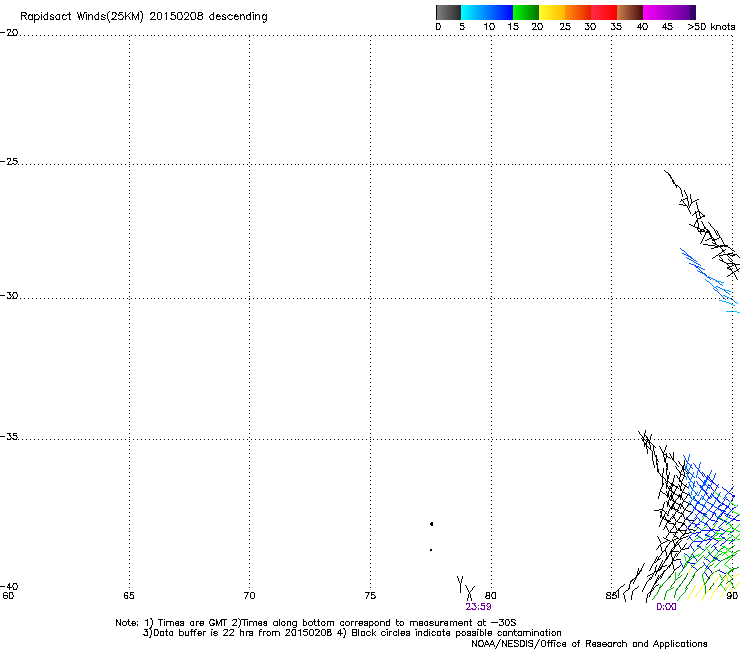The height and width of the screenshot is (650, 740).
Task: Click the '65' longitude axis label
Action: click(x=129, y=596)
